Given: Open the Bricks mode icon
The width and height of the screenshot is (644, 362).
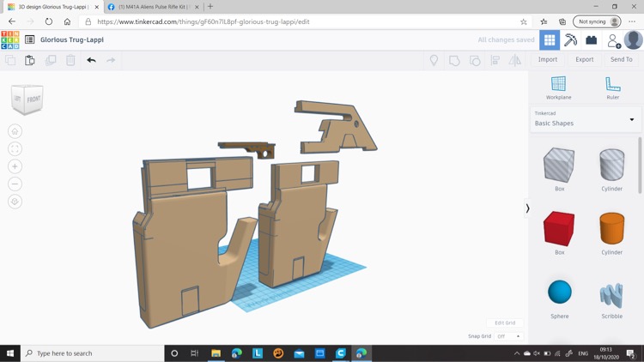Looking at the screenshot, I should tap(591, 39).
